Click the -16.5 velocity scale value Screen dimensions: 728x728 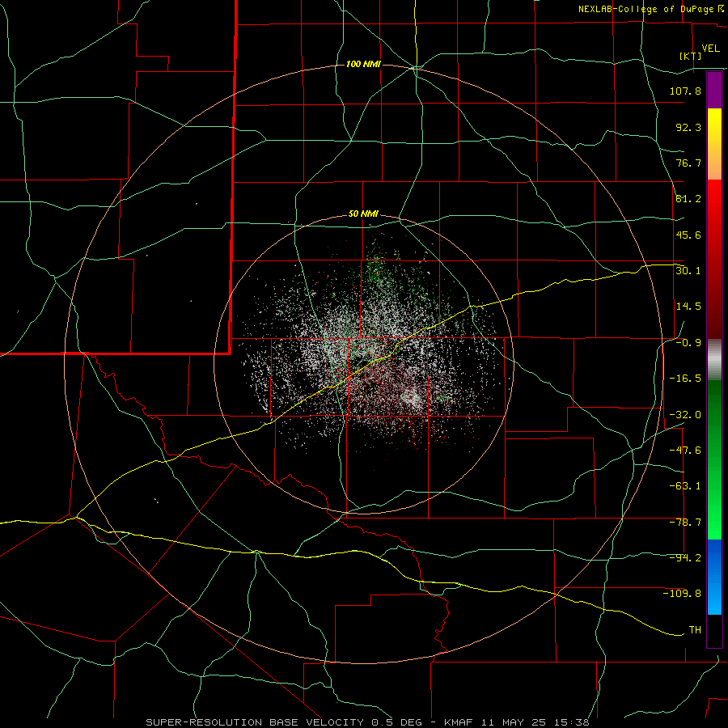pyautogui.click(x=685, y=379)
